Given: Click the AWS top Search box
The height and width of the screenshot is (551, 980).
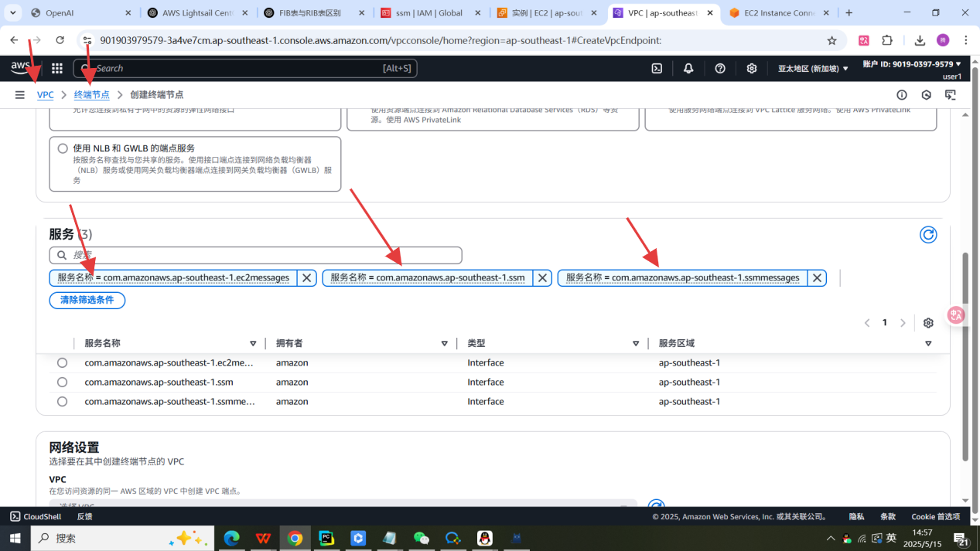Looking at the screenshot, I should [245, 68].
